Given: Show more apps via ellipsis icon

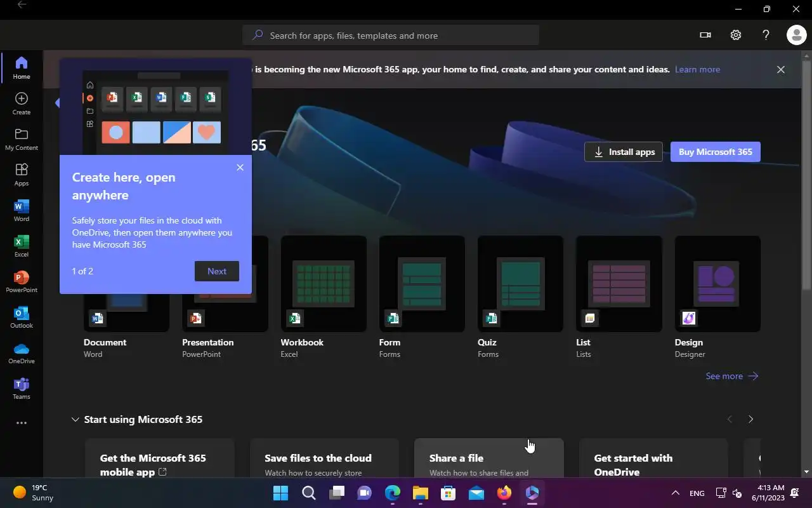Looking at the screenshot, I should [21, 423].
